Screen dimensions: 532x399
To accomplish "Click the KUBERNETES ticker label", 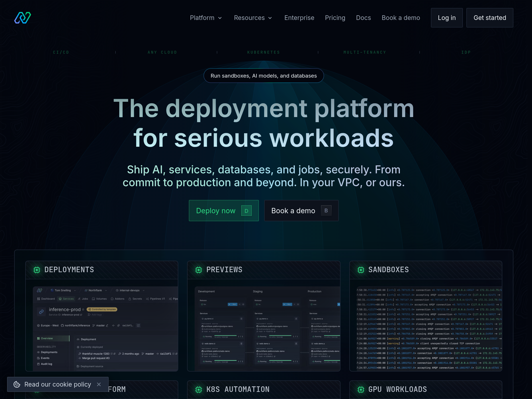I will pos(264,52).
